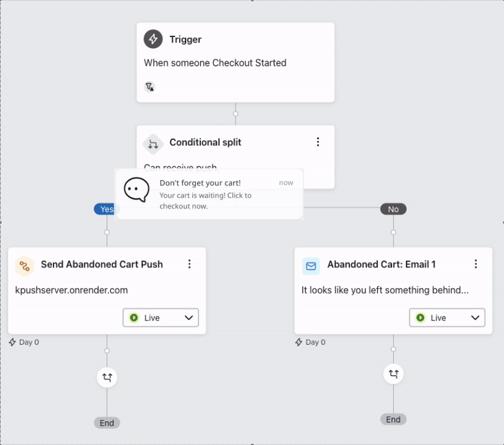Click the left branch merge icon

tap(107, 378)
